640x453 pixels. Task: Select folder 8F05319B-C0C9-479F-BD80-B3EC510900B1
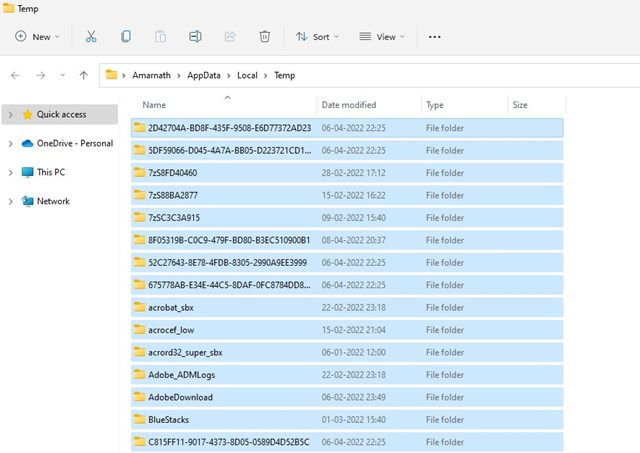coord(347,240)
